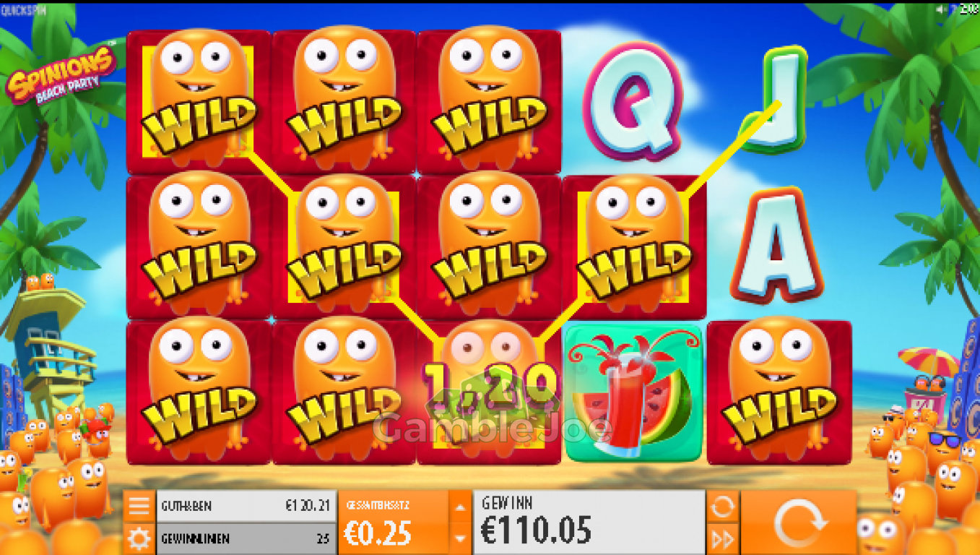Viewport: 980px width, 555px height.
Task: Click the Gesamteinsatz €0.25 bet field
Action: [394, 522]
